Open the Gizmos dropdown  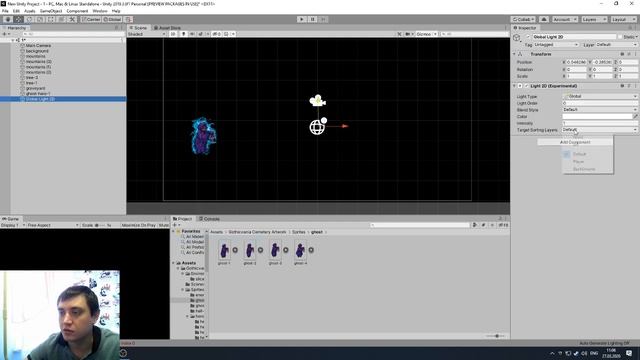pyautogui.click(x=427, y=34)
